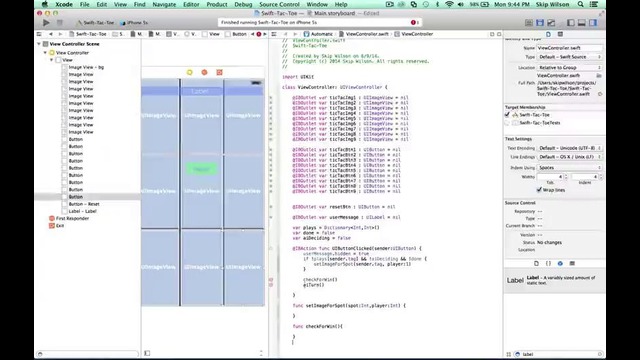Image resolution: width=640 pixels, height=360 pixels.
Task: Click the green button on storyboard canvas
Action: pos(202,169)
